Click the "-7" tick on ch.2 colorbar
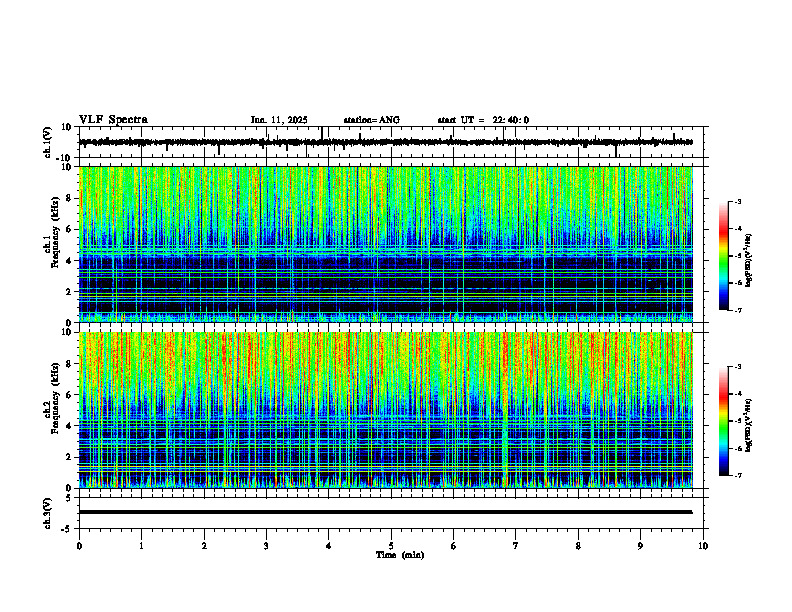Screen dimensions: 792x612 (737, 475)
